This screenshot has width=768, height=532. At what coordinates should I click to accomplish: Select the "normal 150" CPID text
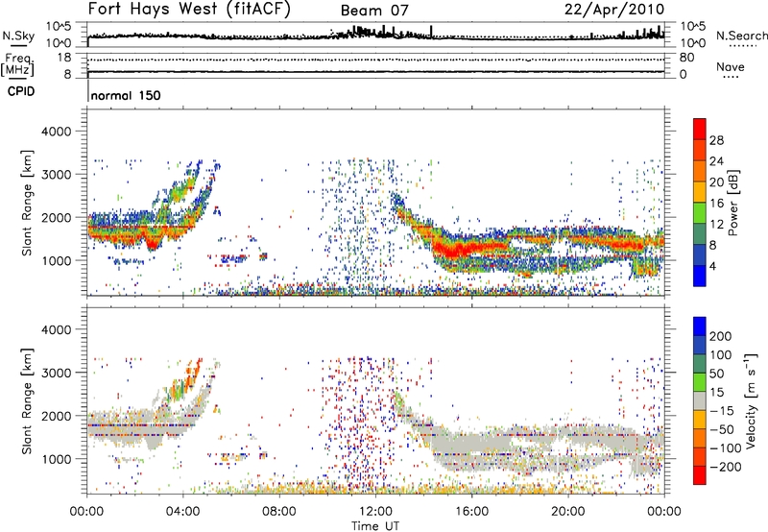click(x=126, y=95)
